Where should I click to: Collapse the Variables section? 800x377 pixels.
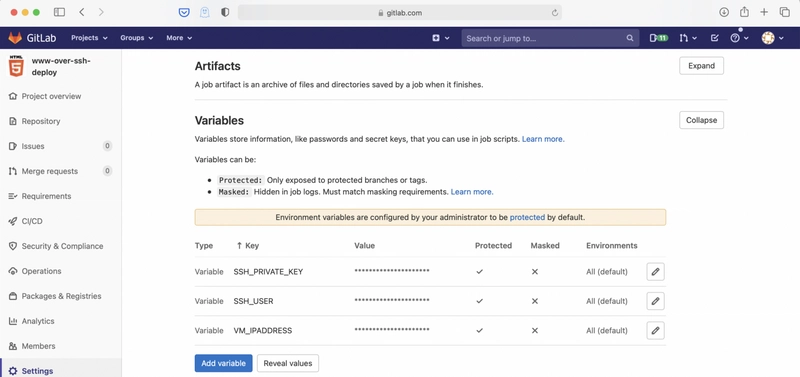coord(701,120)
